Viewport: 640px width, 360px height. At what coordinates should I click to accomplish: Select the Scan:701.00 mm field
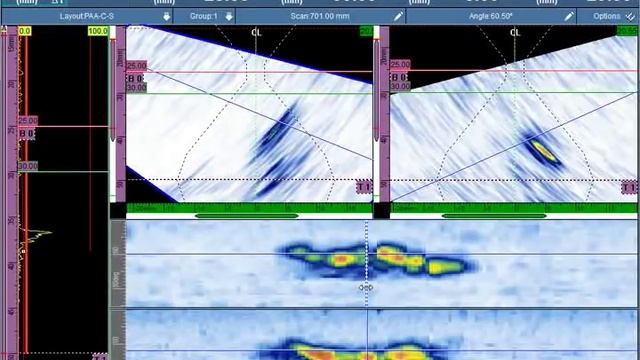pos(320,16)
